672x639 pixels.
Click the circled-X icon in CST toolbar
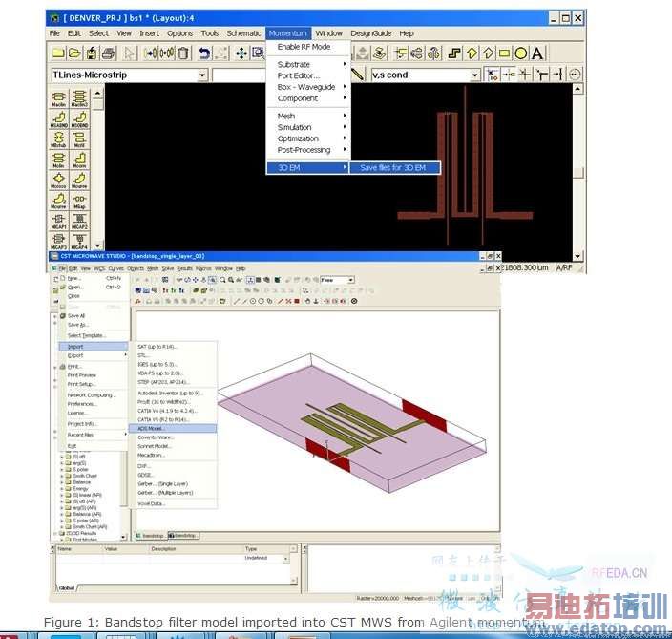coord(354,302)
